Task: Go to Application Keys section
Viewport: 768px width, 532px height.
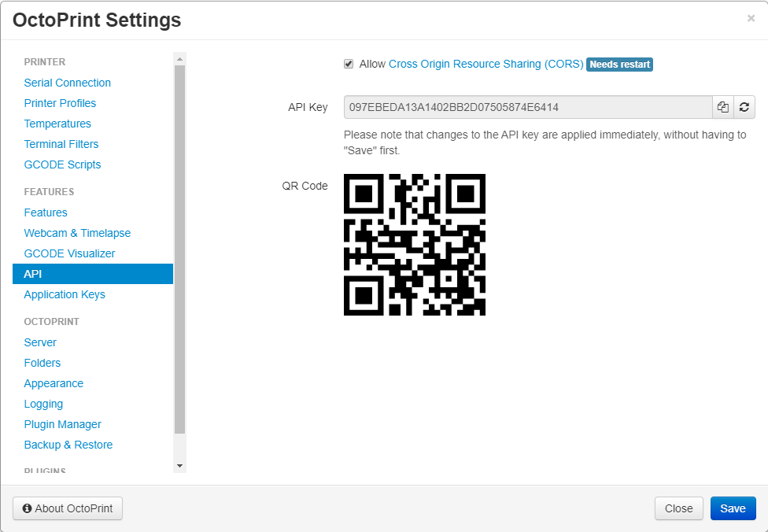Action: point(65,294)
